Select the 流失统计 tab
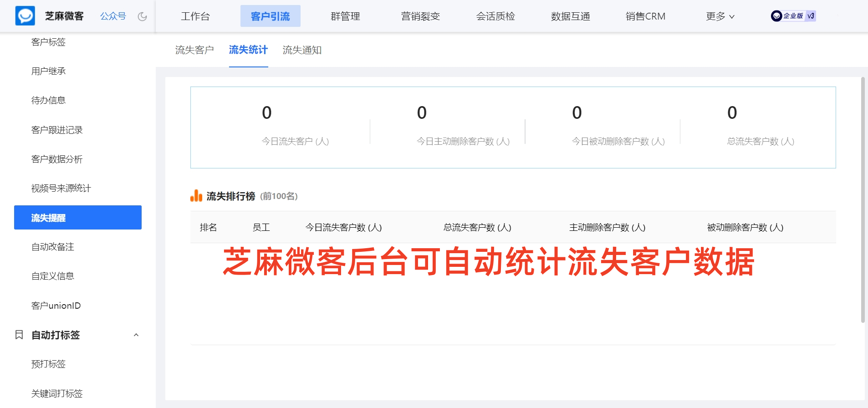This screenshot has height=408, width=868. tap(248, 50)
